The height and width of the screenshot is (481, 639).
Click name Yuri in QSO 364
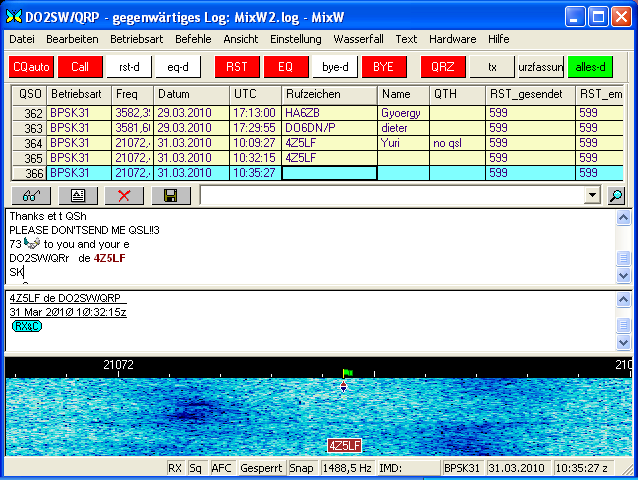(390, 143)
